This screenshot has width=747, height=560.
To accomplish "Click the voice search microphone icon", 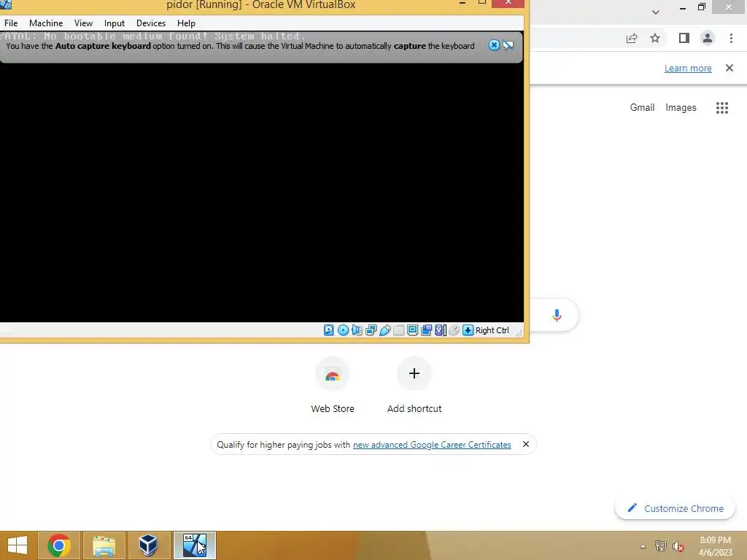I will (557, 315).
